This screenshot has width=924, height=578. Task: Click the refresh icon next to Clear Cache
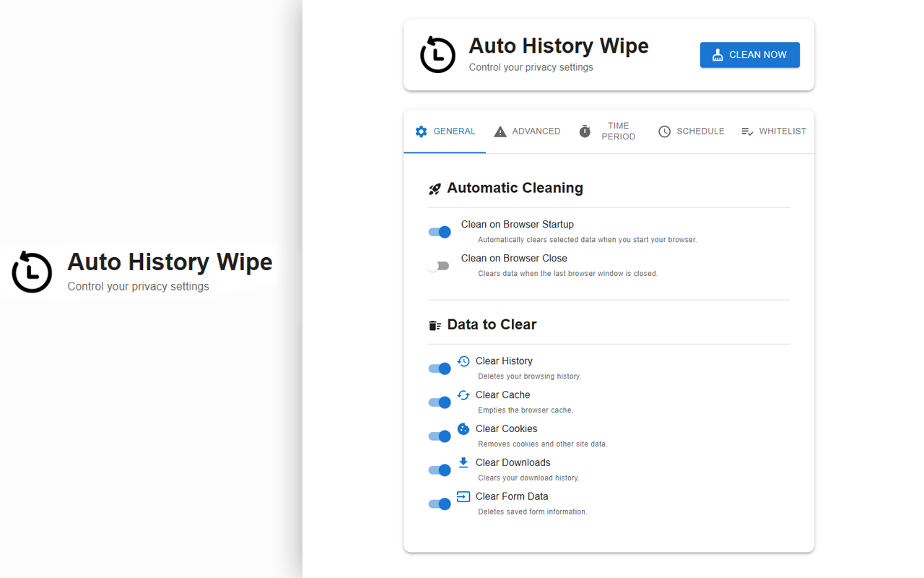463,394
